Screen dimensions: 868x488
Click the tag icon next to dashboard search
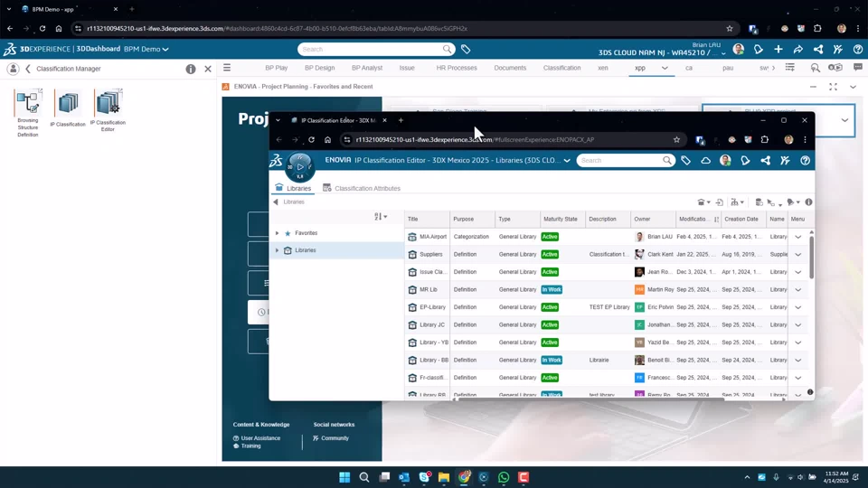466,49
